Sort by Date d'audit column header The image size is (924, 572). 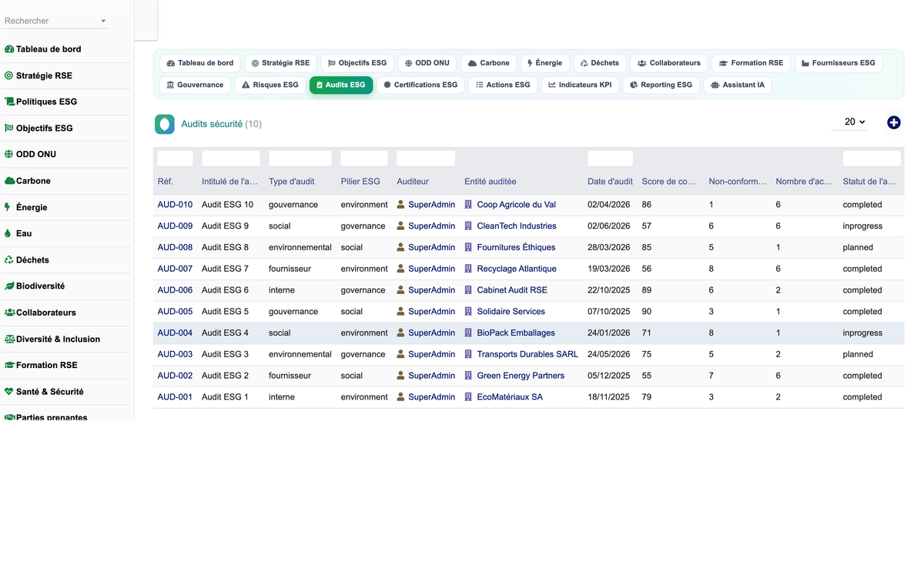click(610, 182)
